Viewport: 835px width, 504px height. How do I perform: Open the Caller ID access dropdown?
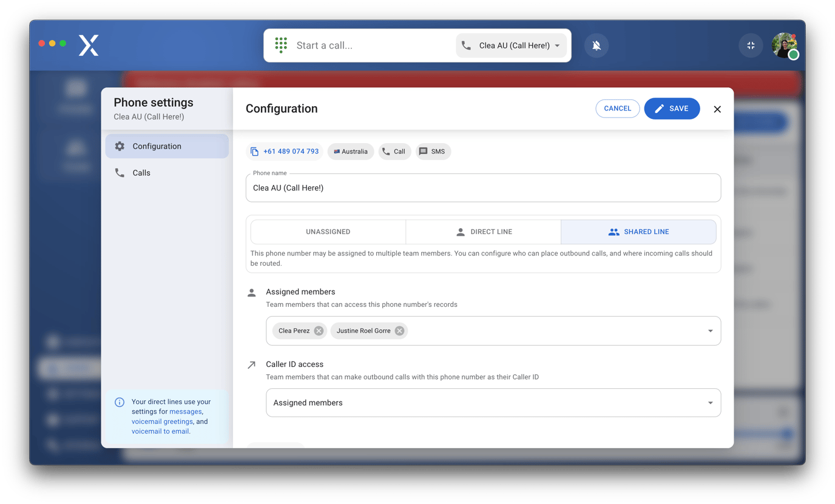[x=709, y=403]
